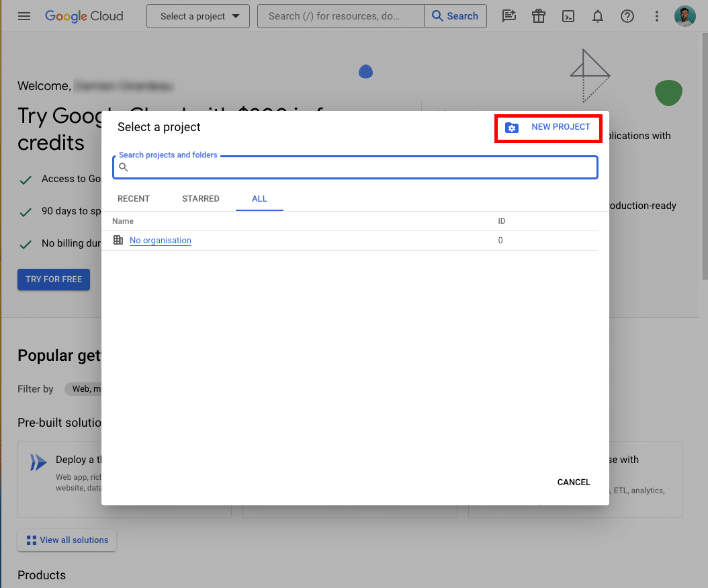
Task: Switch to the RECENT tab
Action: click(134, 198)
